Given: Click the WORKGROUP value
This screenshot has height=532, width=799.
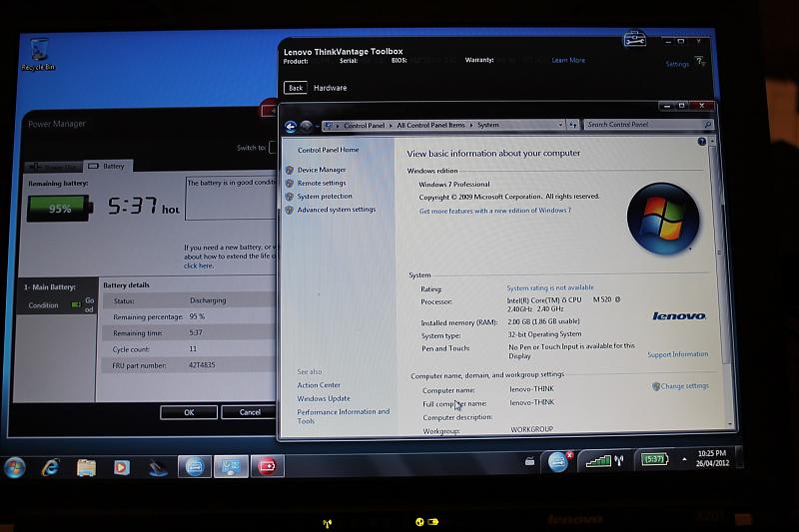Looking at the screenshot, I should (531, 429).
